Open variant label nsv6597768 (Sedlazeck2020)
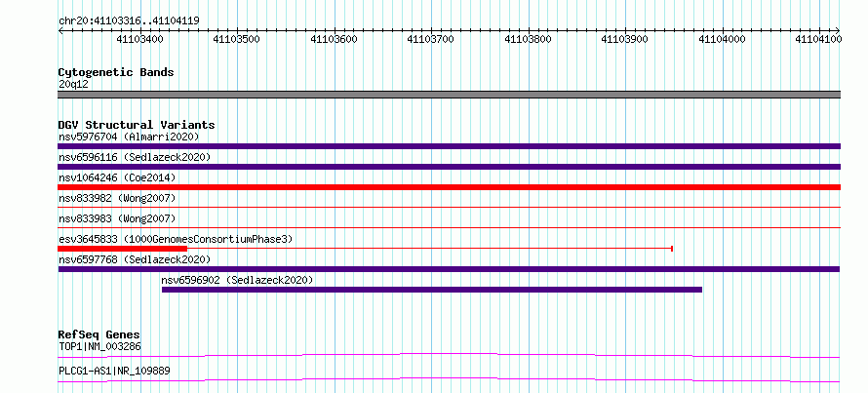Image resolution: width=868 pixels, height=393 pixels. 135,259
